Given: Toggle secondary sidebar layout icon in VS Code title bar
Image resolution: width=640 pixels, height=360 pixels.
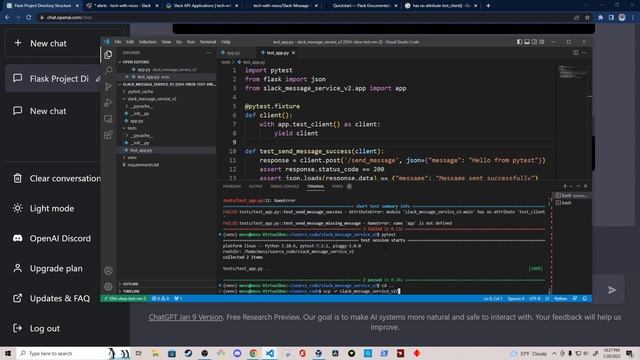Looking at the screenshot, I should (x=534, y=42).
